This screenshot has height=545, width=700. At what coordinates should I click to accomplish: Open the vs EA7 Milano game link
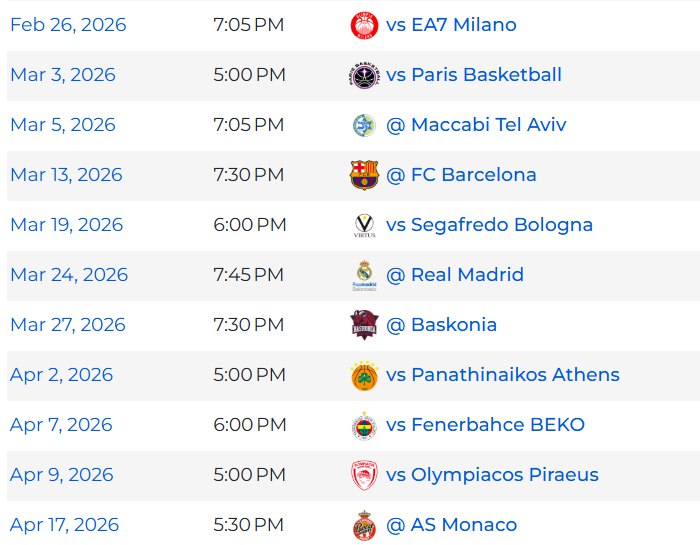click(x=451, y=25)
